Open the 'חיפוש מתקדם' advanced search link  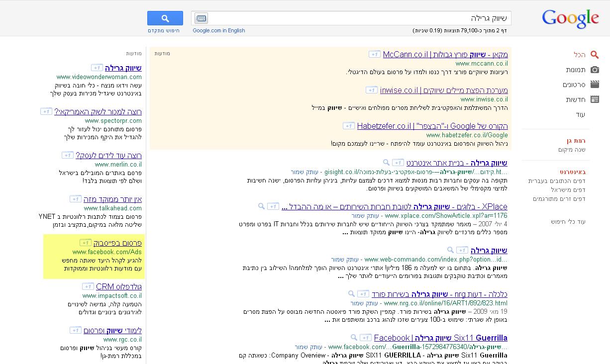pos(164,30)
